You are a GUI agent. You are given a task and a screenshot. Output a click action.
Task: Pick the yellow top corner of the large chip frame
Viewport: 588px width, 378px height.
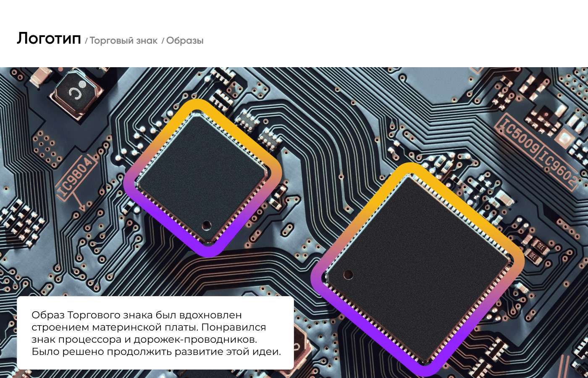[x=407, y=169]
